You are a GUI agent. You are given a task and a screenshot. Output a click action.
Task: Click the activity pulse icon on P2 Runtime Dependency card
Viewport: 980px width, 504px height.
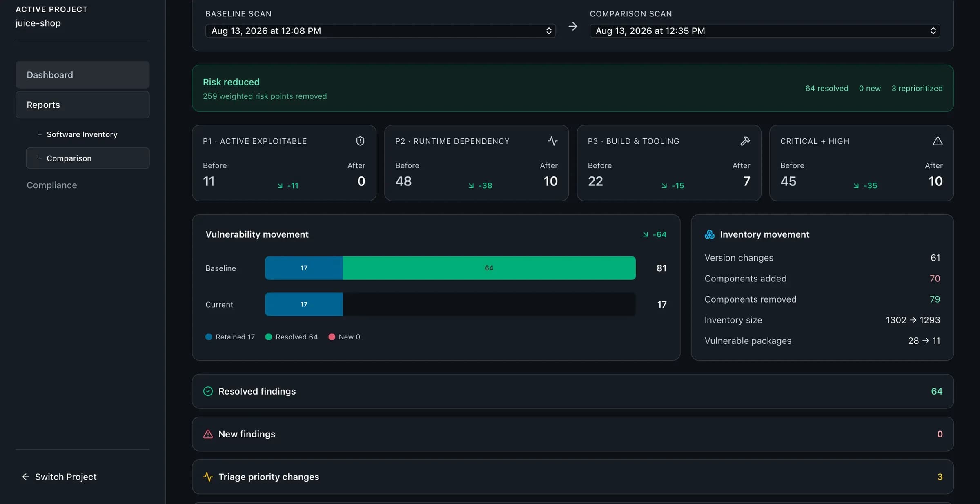[x=552, y=141]
